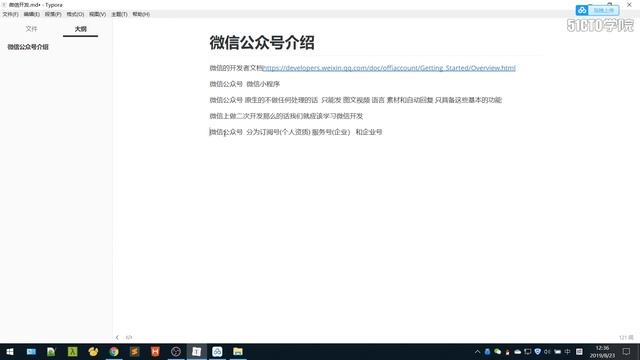This screenshot has height=360, width=640.
Task: Open the green document app in taskbar
Action: click(x=51, y=351)
